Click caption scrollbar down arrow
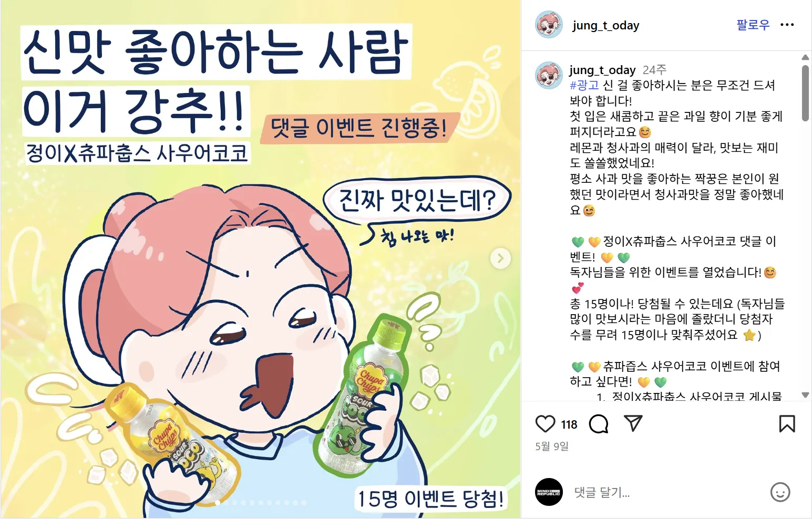 tap(805, 395)
